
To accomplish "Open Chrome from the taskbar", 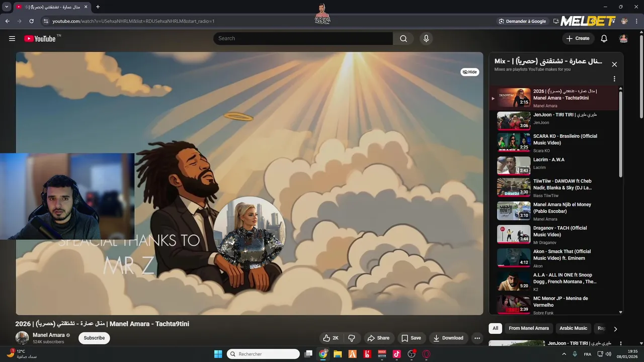I will [x=323, y=354].
